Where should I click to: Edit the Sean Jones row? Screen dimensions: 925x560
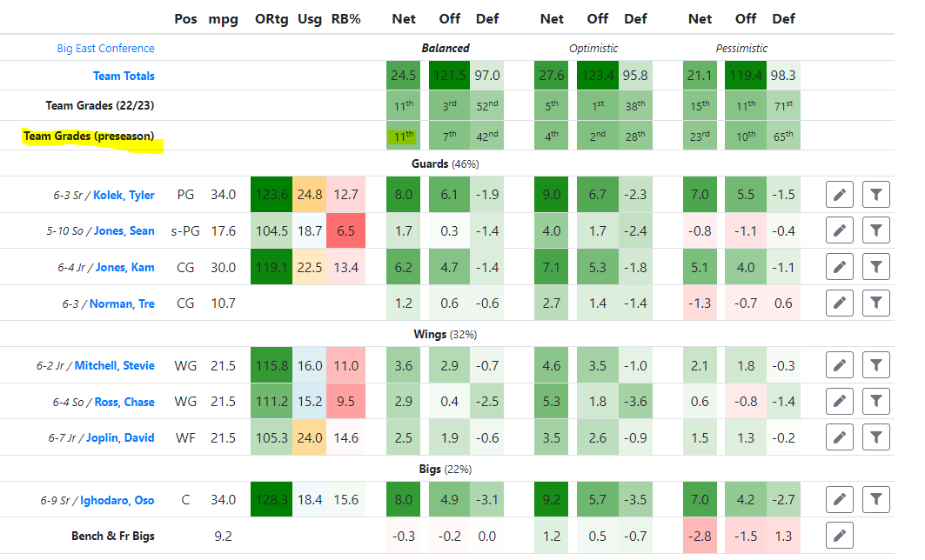tap(840, 230)
